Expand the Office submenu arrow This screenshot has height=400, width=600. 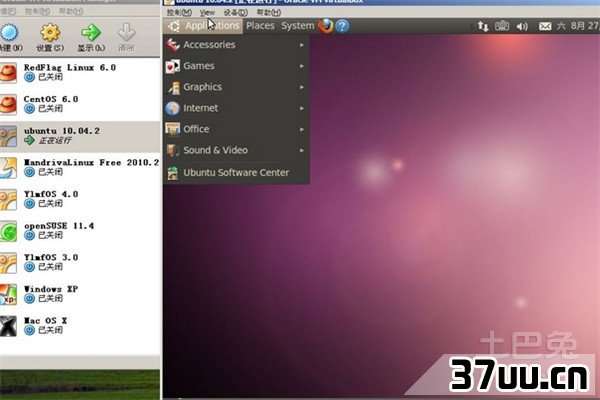tap(302, 129)
